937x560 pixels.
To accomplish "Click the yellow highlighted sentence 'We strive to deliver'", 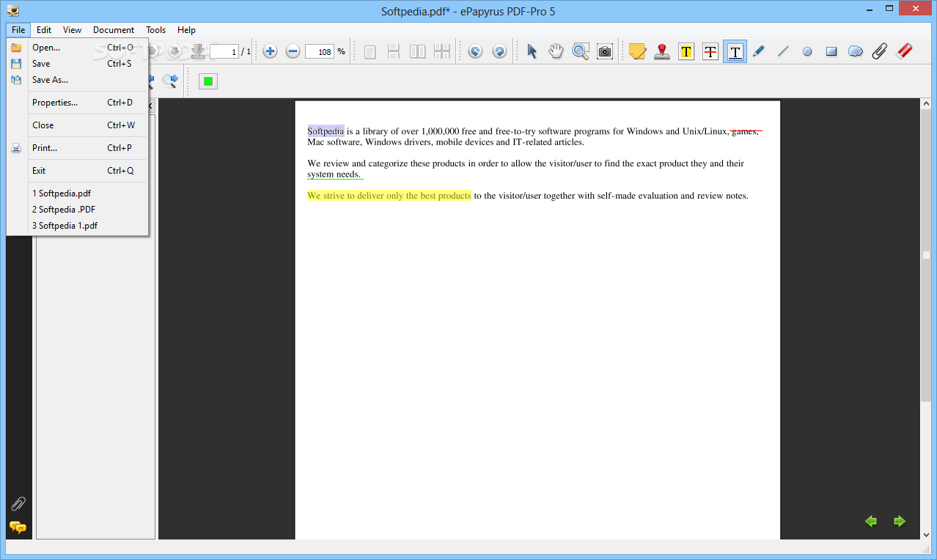I will pos(389,196).
